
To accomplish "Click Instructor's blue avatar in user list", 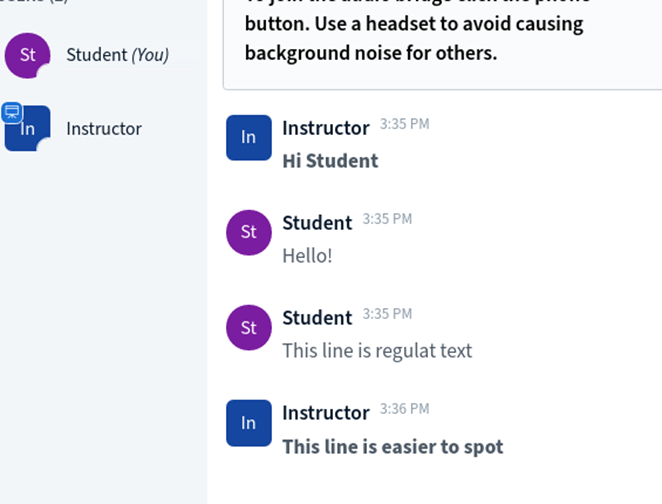I will click(x=29, y=130).
